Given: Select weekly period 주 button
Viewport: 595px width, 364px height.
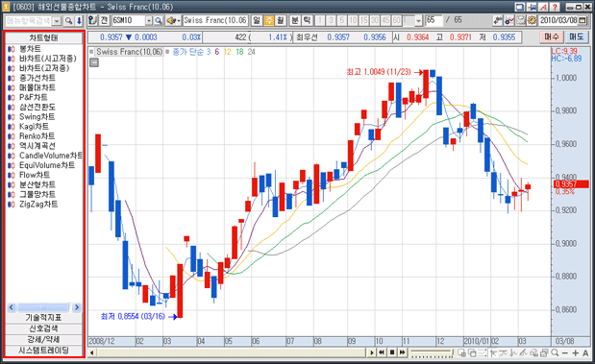Looking at the screenshot, I should (268, 20).
